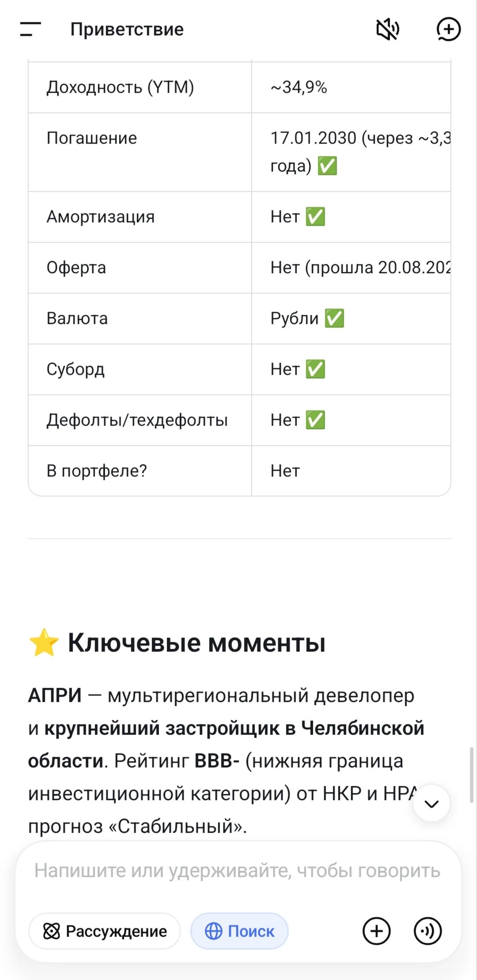
Task: Start a new chat with plus bubble icon
Action: click(x=448, y=30)
